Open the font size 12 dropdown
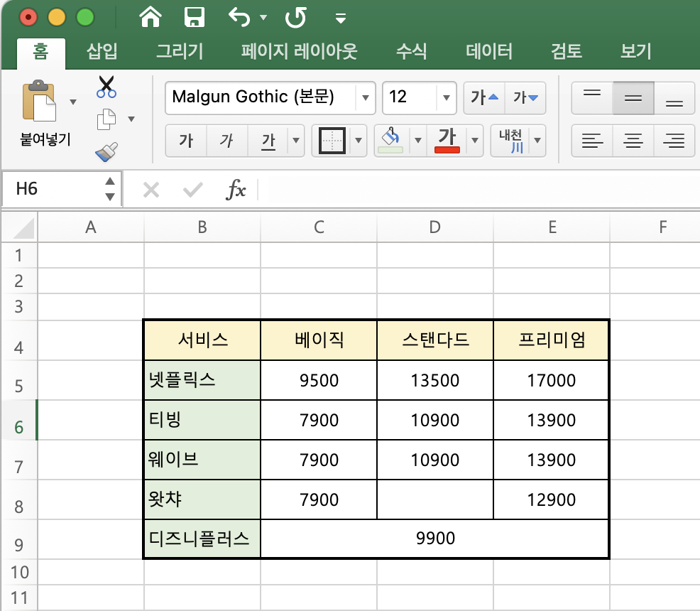The image size is (700, 611). point(446,98)
